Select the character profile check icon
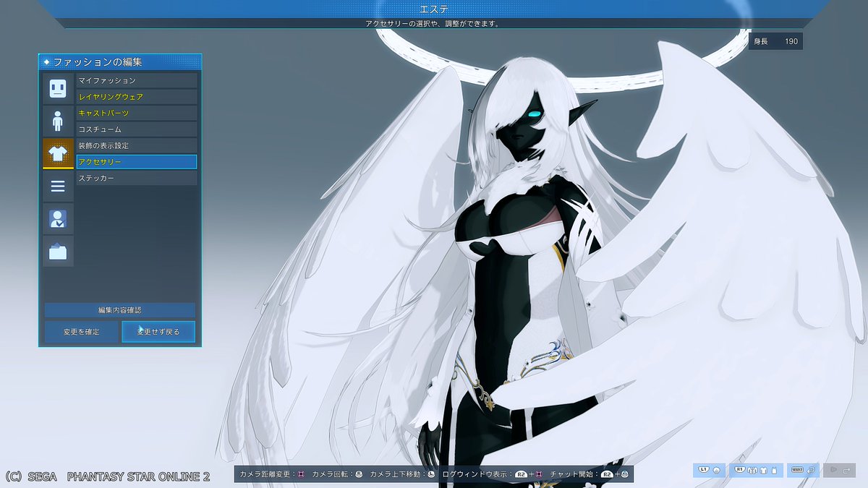This screenshot has height=488, width=868. coord(58,218)
